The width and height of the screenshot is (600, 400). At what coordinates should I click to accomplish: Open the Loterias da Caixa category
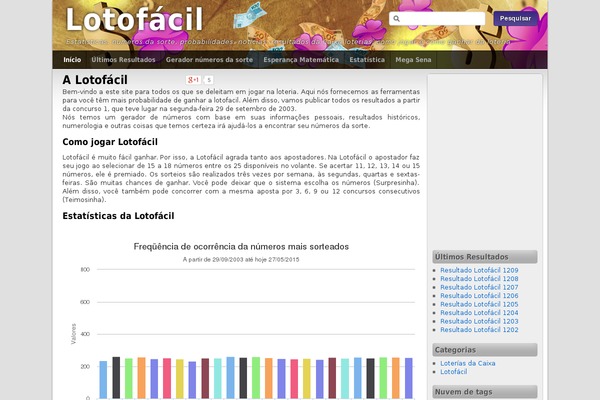coord(468,363)
